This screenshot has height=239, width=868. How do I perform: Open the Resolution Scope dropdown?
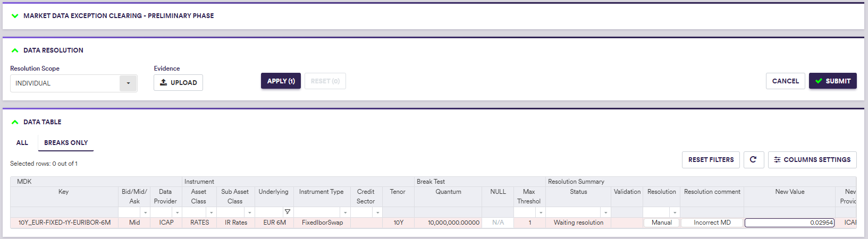tap(128, 83)
